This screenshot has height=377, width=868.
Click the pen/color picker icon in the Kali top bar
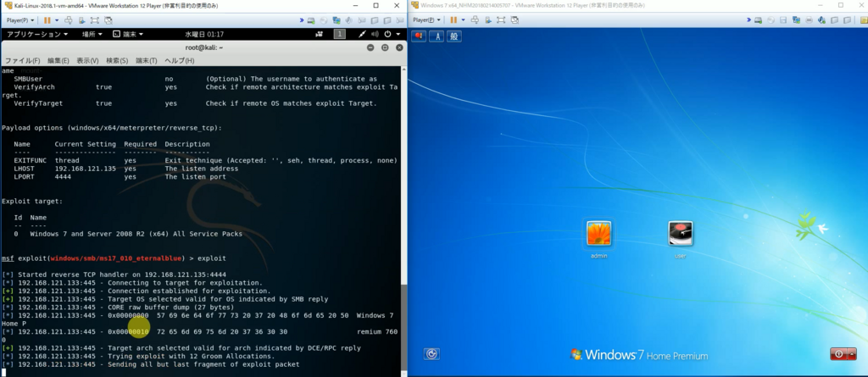(x=362, y=35)
